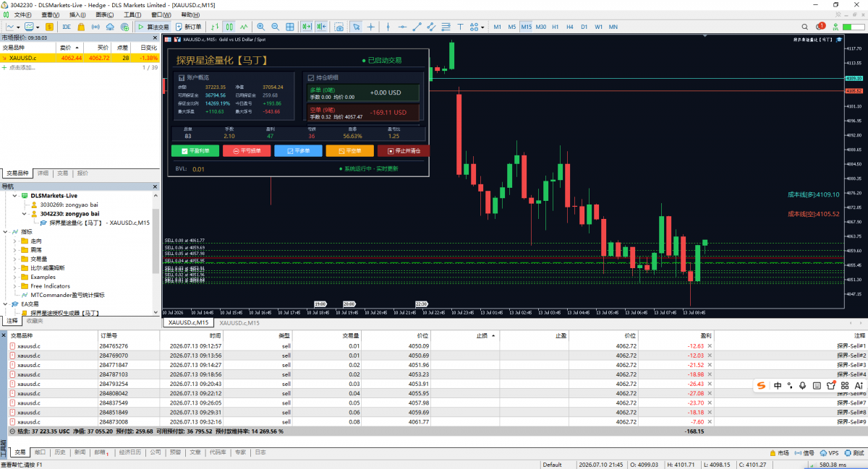
Task: Select H4 timeframe
Action: (569, 27)
